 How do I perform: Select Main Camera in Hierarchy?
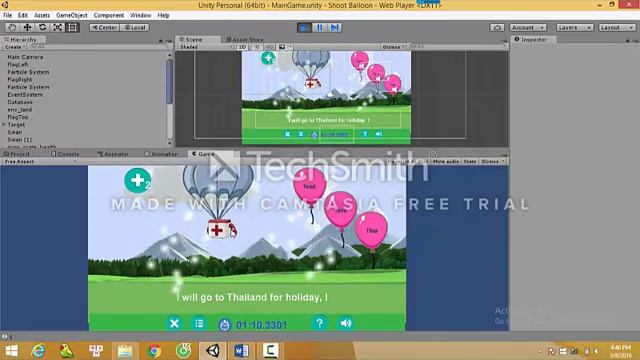25,57
